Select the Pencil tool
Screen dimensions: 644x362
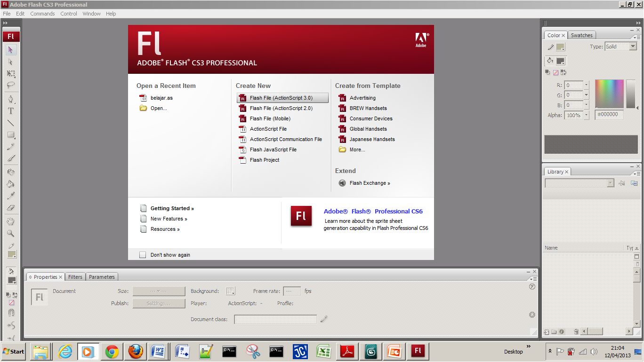click(x=11, y=147)
